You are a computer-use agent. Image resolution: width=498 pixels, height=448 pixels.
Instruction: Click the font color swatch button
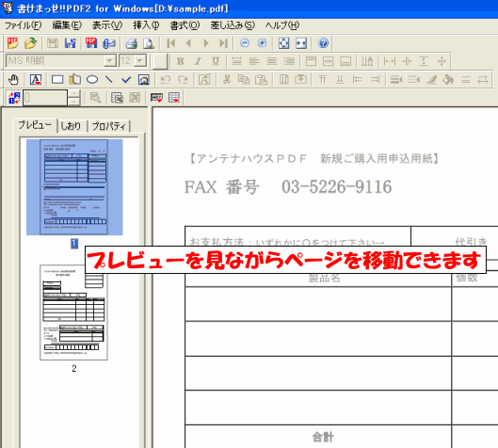click(160, 61)
